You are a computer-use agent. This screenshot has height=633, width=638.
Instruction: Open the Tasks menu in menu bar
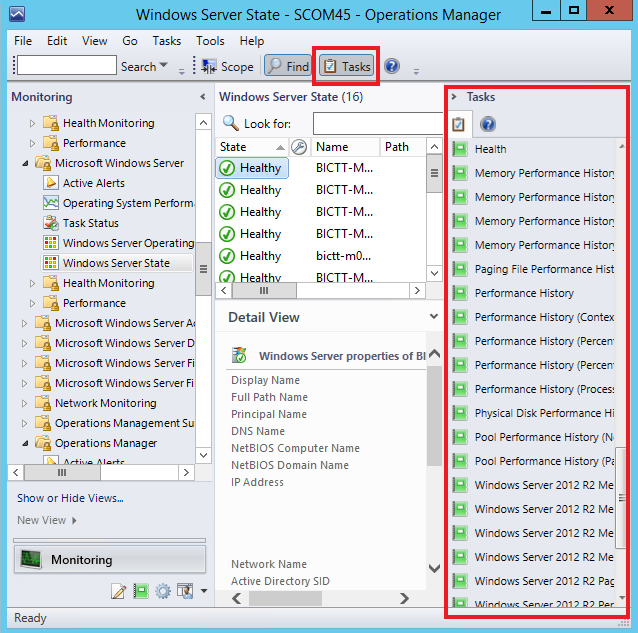pos(166,41)
